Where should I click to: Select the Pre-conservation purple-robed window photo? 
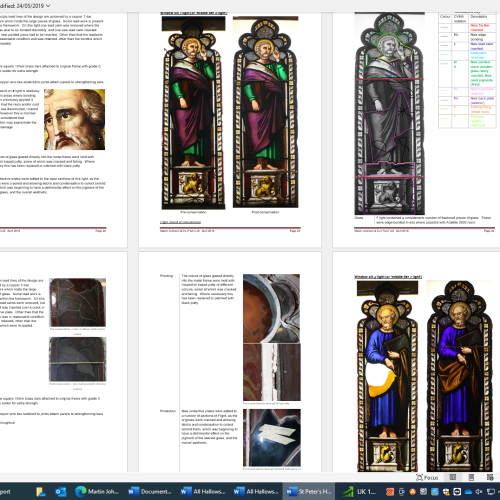point(193,113)
